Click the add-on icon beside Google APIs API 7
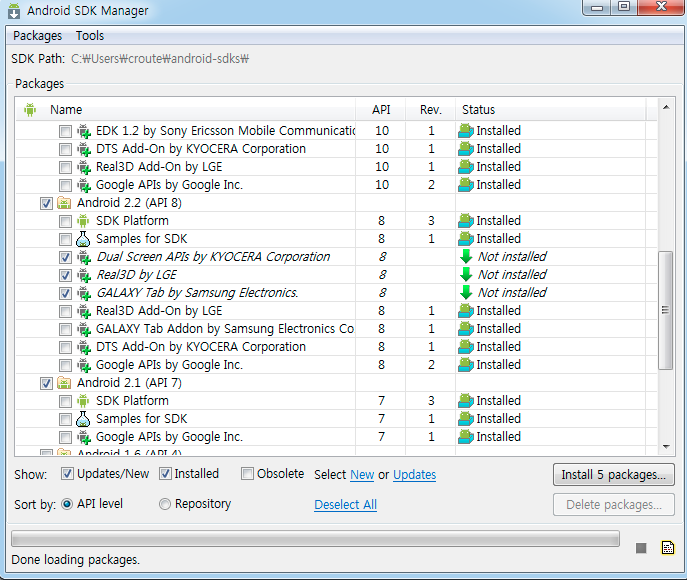The height and width of the screenshot is (580, 687). 84,437
